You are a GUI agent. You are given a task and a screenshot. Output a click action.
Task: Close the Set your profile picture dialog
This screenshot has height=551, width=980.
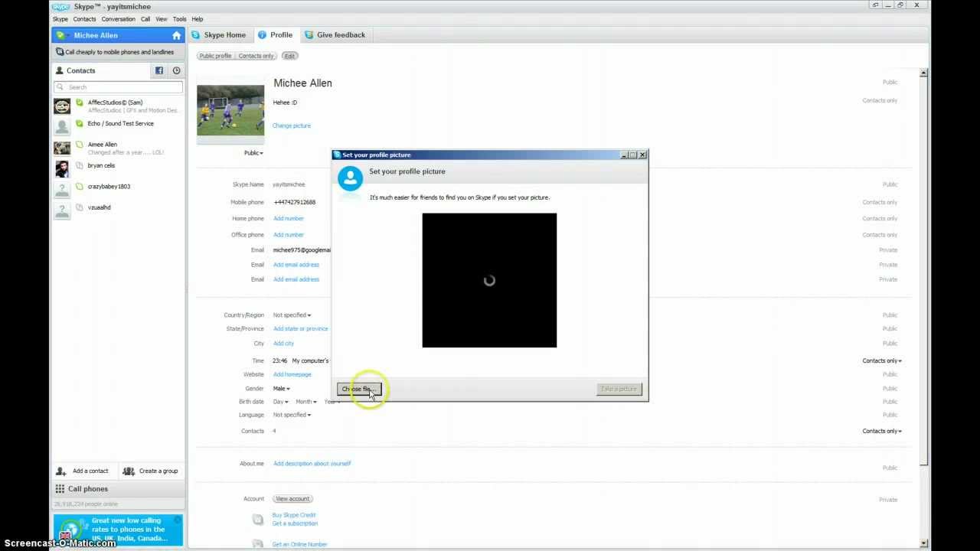coord(642,155)
